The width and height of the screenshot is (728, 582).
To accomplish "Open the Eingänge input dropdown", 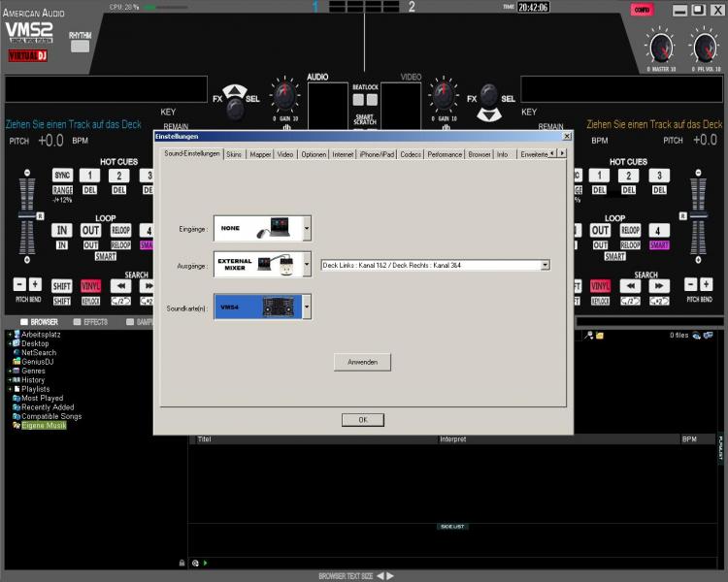I will click(x=307, y=228).
